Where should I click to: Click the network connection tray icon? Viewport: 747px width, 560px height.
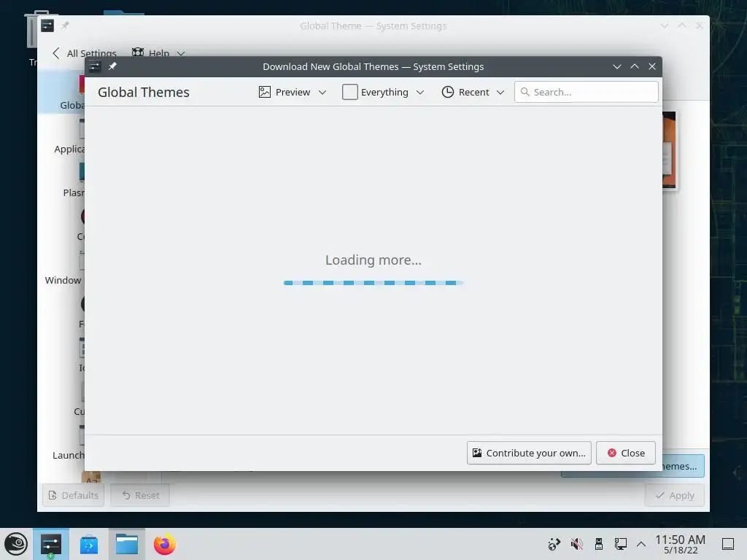(x=620, y=544)
